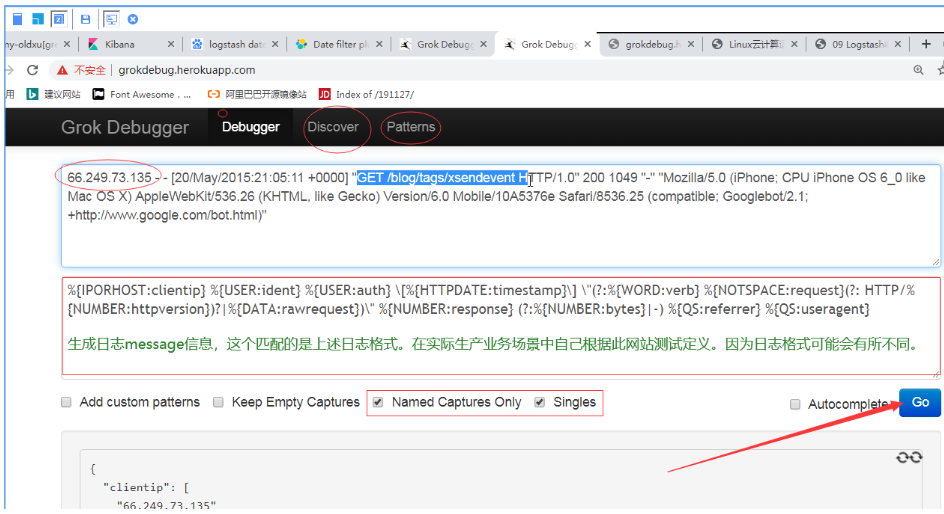944x514 pixels.
Task: Open a new browser tab with plus icon
Action: (x=926, y=44)
